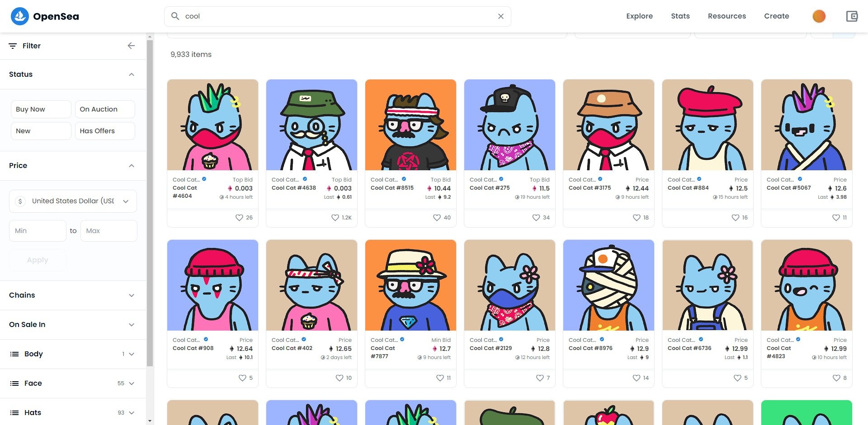
Task: Clear the search text with X icon
Action: [500, 16]
